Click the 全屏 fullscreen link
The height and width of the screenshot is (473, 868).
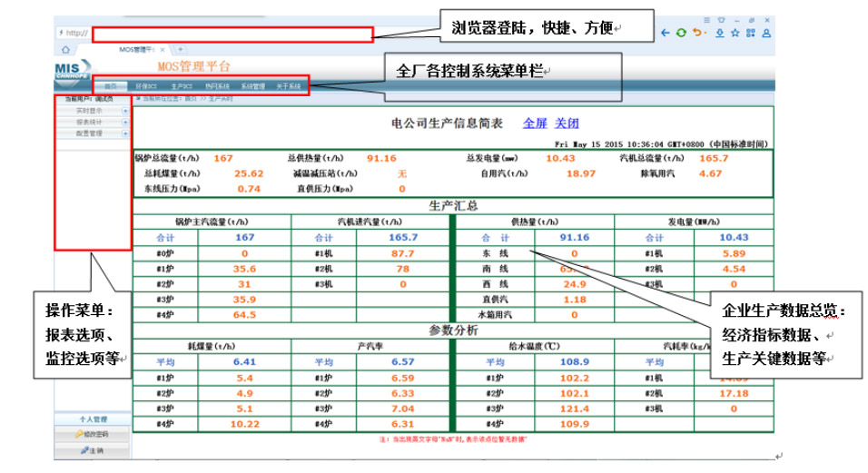pyautogui.click(x=535, y=123)
